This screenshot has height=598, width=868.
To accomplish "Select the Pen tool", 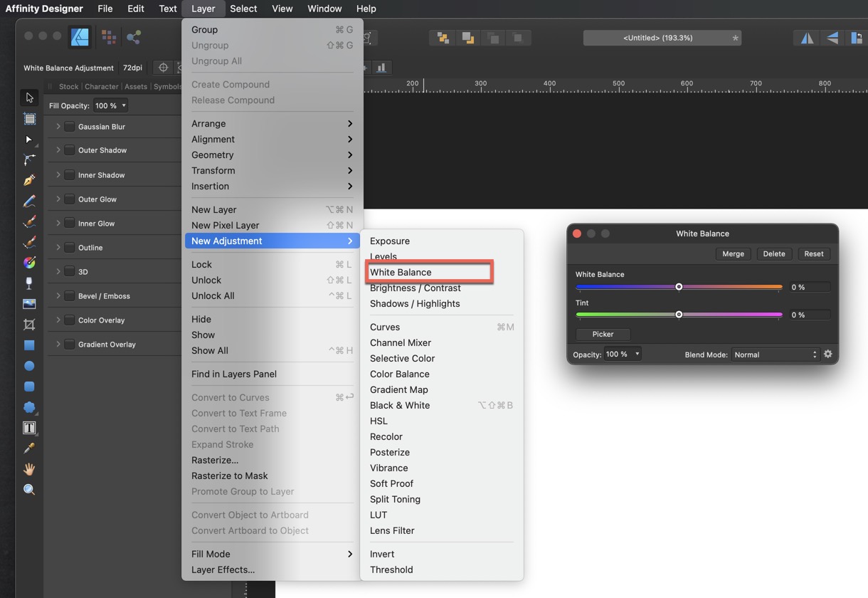I will [x=29, y=181].
